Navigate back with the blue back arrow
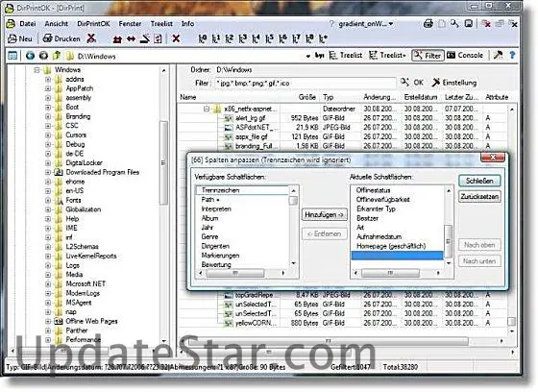538x392 pixels. 30,56
